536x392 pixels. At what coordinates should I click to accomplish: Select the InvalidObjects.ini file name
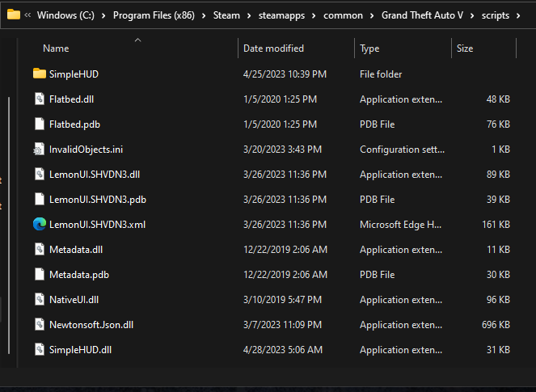[86, 150]
